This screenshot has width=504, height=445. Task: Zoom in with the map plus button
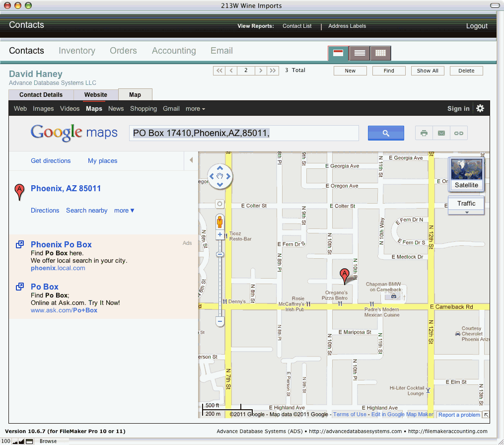220,234
